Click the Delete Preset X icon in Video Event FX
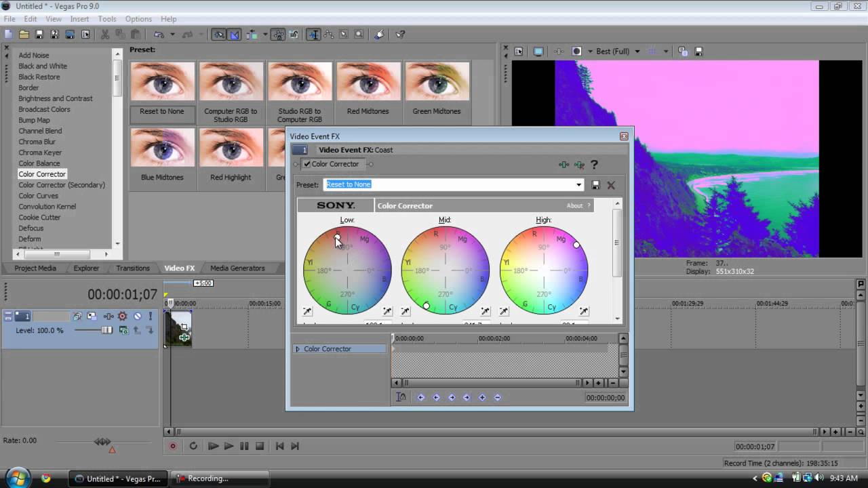The height and width of the screenshot is (488, 868). pos(611,184)
